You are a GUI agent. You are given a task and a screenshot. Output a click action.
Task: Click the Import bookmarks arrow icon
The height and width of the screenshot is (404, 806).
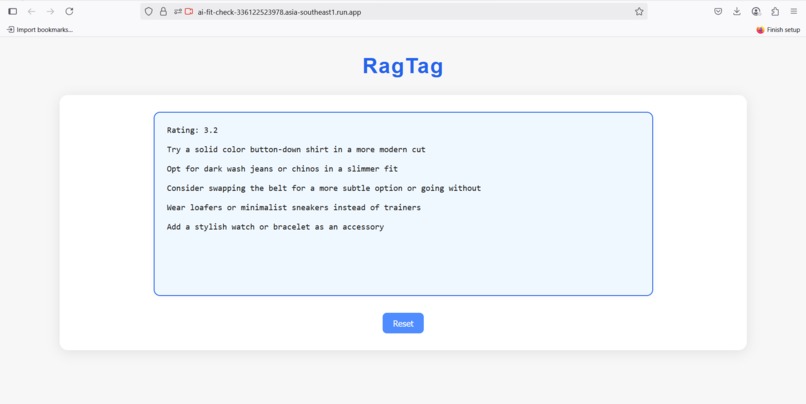pos(10,30)
